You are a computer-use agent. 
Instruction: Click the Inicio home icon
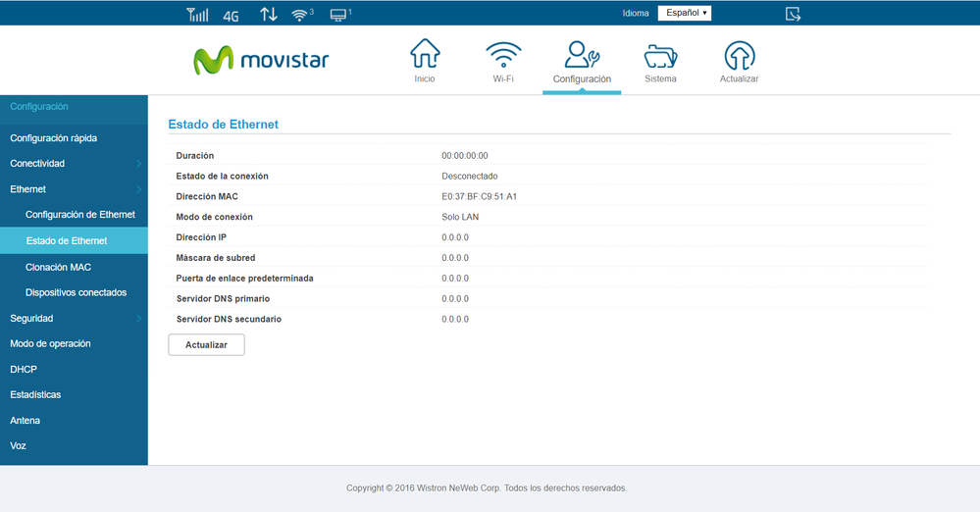click(x=424, y=56)
